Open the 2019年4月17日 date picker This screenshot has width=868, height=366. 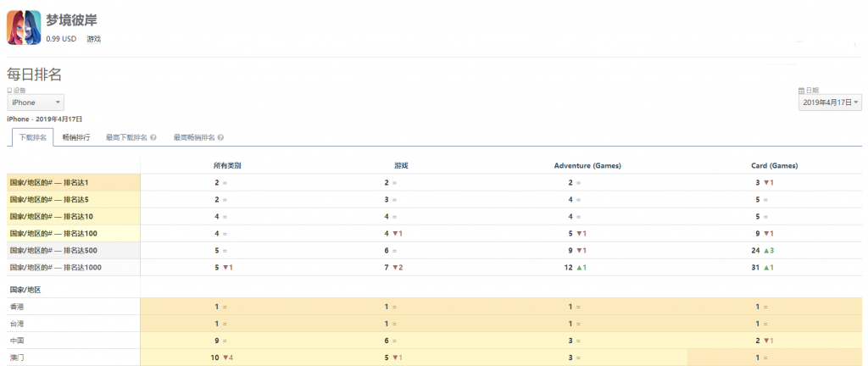coord(830,103)
